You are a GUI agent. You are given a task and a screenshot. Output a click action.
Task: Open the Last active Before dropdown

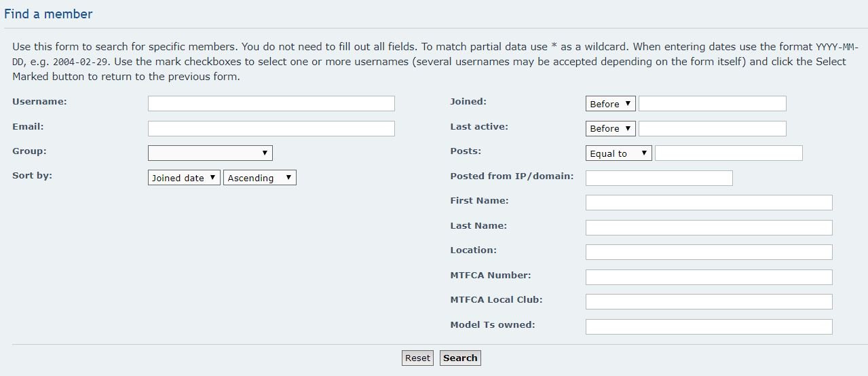610,128
